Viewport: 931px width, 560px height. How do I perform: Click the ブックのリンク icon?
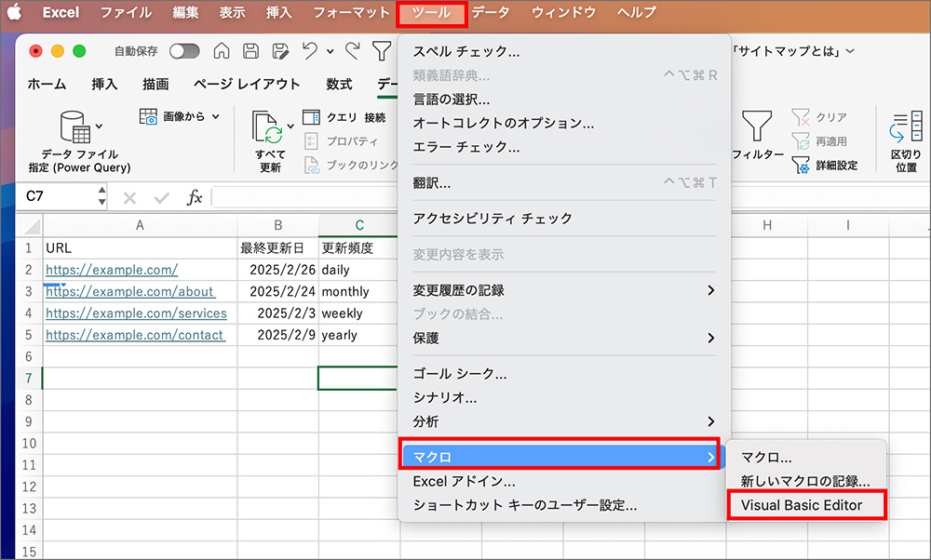[312, 165]
